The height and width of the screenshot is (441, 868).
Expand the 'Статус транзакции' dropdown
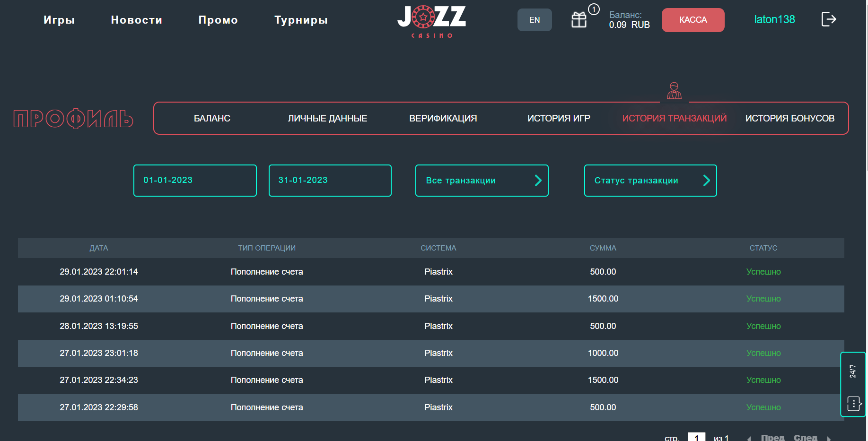[650, 181]
